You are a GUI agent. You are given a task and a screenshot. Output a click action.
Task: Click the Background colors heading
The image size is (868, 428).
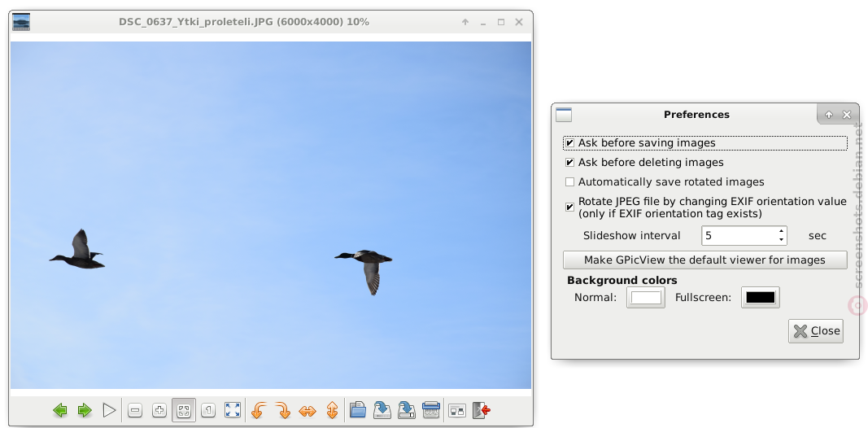(622, 280)
